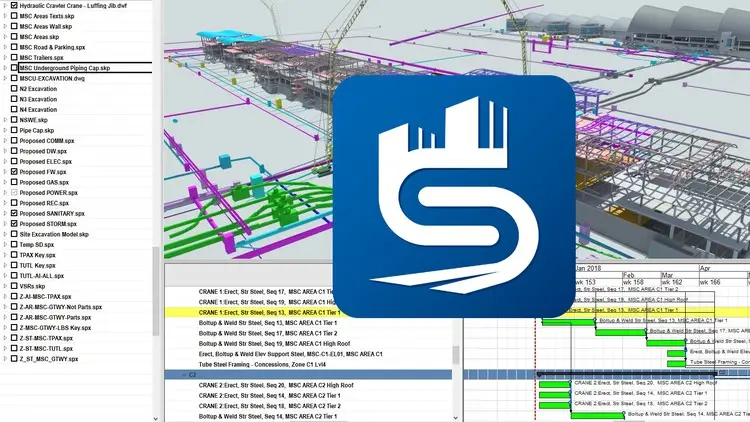This screenshot has width=750, height=422.
Task: Click Gantt bar for CRANE 2 Seq 14
Action: click(x=554, y=395)
